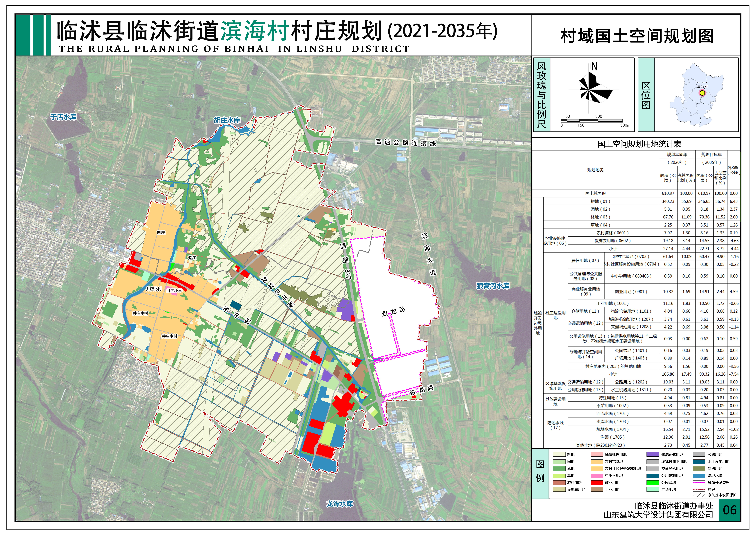Click the 国土总面积 row label in the table
This screenshot has width=756, height=535.
[595, 193]
